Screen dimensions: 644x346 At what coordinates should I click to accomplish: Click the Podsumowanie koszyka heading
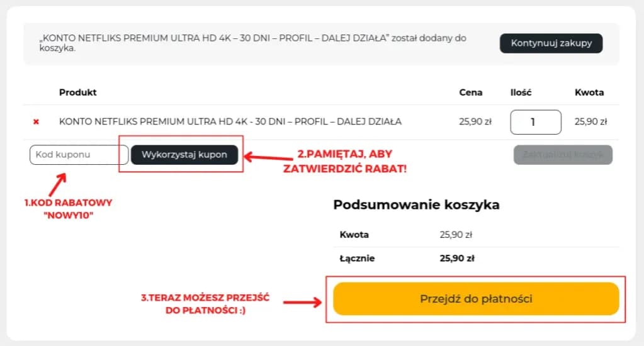pyautogui.click(x=416, y=205)
